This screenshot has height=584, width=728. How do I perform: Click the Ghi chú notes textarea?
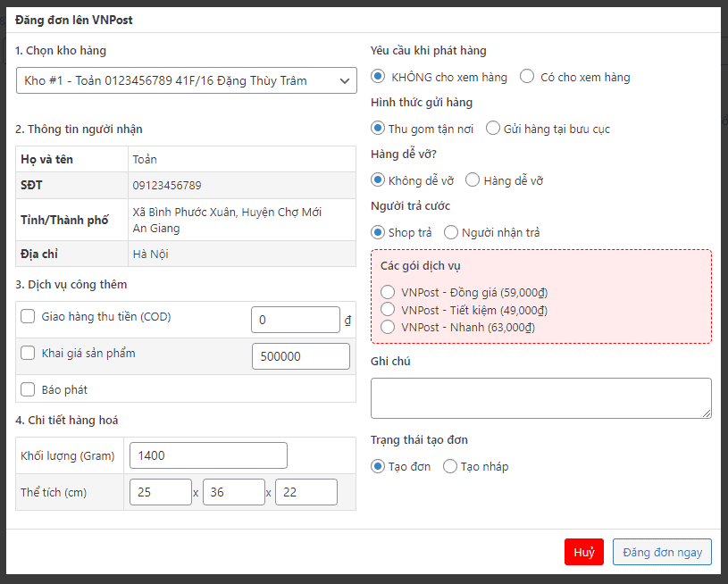540,397
